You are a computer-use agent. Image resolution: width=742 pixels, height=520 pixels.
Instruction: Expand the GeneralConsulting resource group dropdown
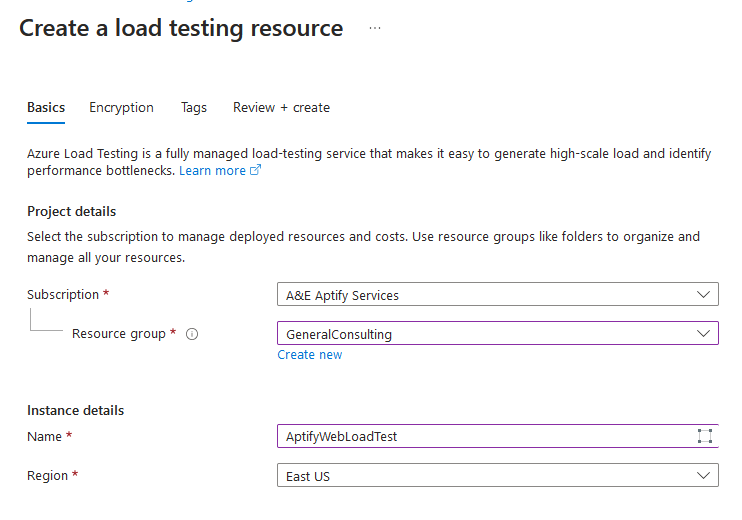pos(498,333)
